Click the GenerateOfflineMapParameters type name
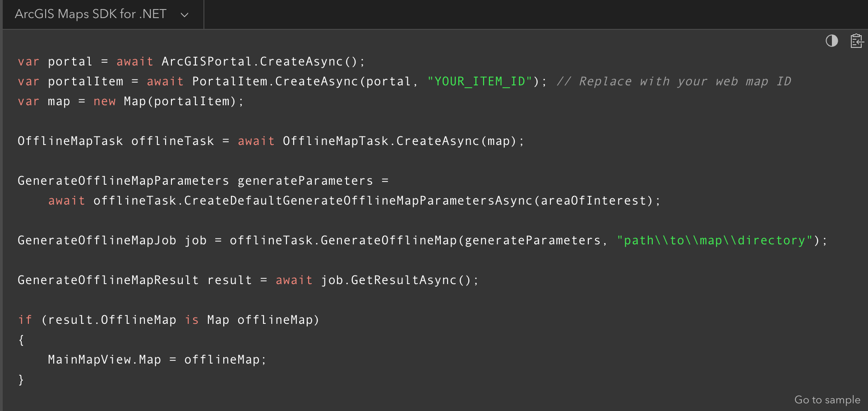868x411 pixels. (x=123, y=181)
